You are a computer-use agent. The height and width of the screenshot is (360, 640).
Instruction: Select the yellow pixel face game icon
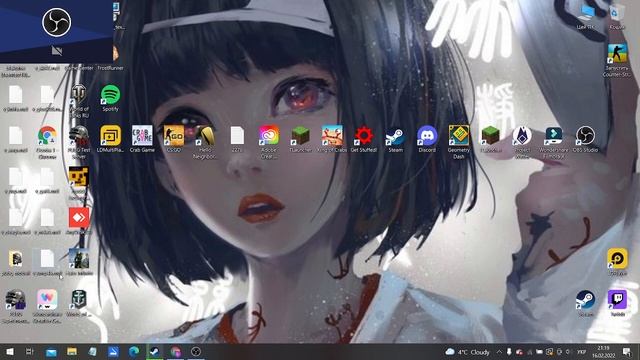tap(79, 177)
